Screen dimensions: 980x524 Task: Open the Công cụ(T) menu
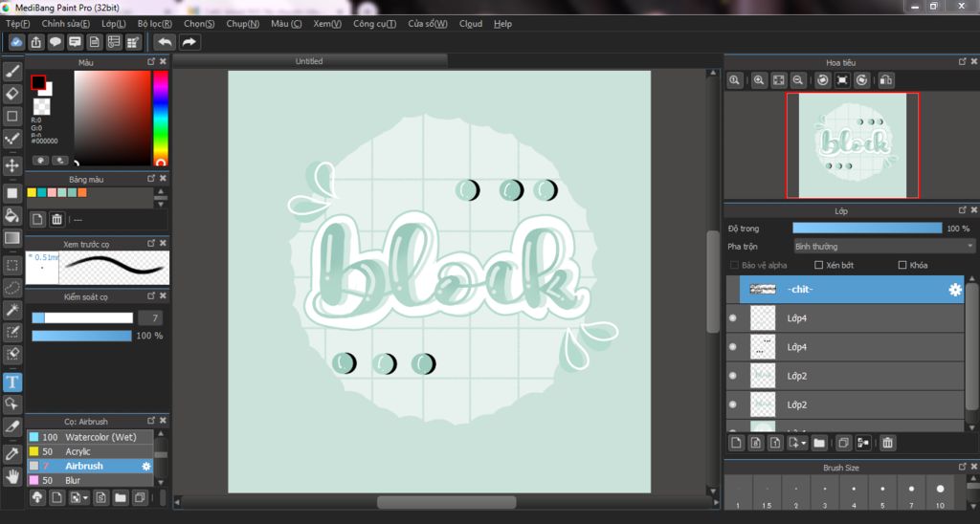(374, 24)
